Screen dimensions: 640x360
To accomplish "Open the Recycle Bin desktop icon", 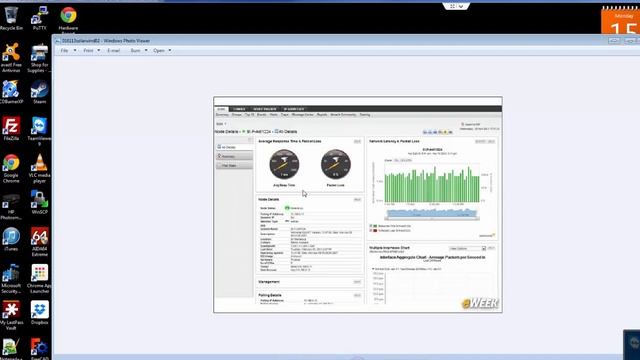I will click(x=11, y=18).
